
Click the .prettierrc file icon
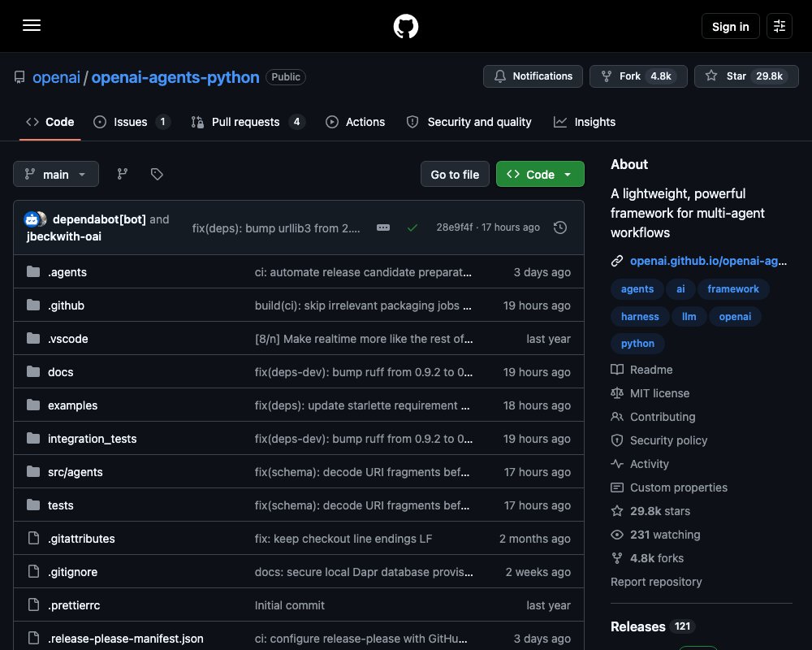[33, 604]
